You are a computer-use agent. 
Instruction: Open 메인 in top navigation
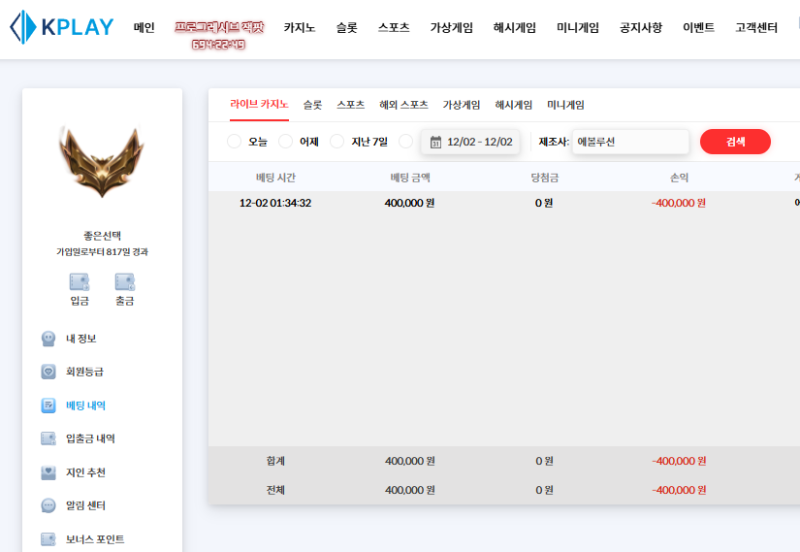pos(144,28)
